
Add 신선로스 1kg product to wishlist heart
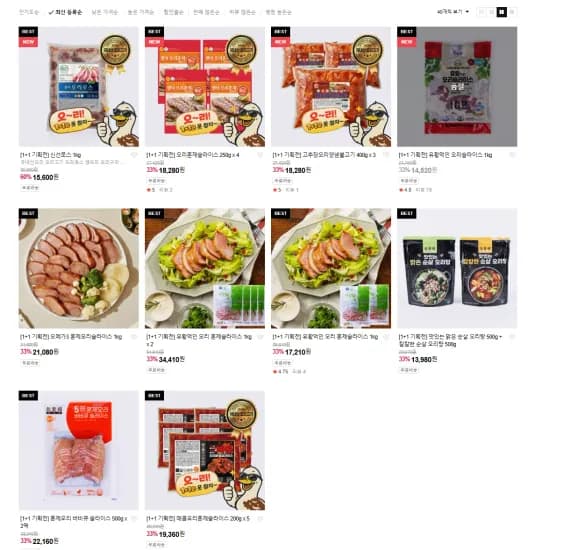tap(134, 155)
